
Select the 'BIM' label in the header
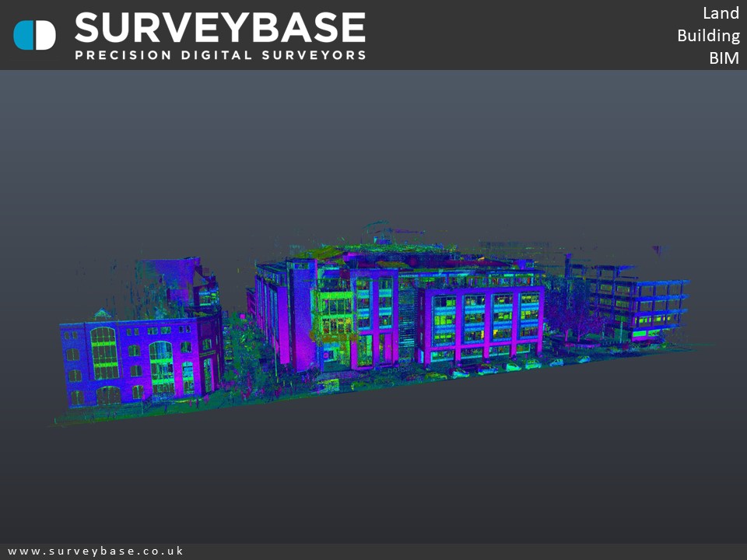click(x=724, y=58)
